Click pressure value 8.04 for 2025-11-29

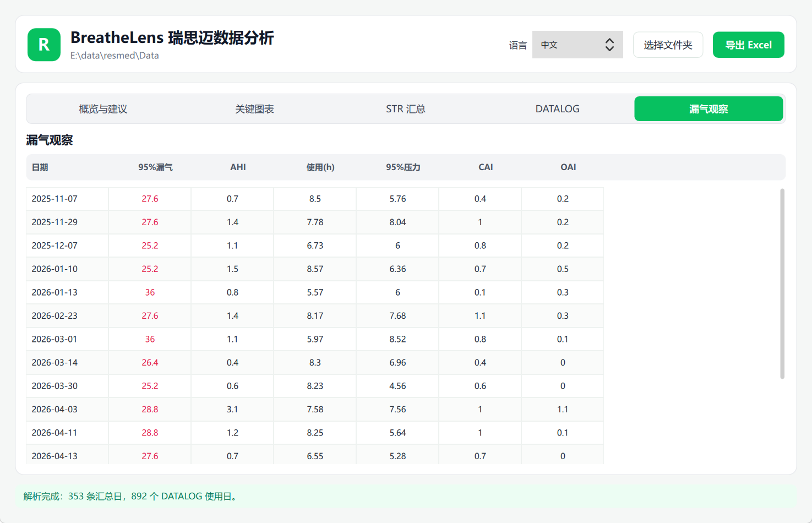tap(397, 222)
